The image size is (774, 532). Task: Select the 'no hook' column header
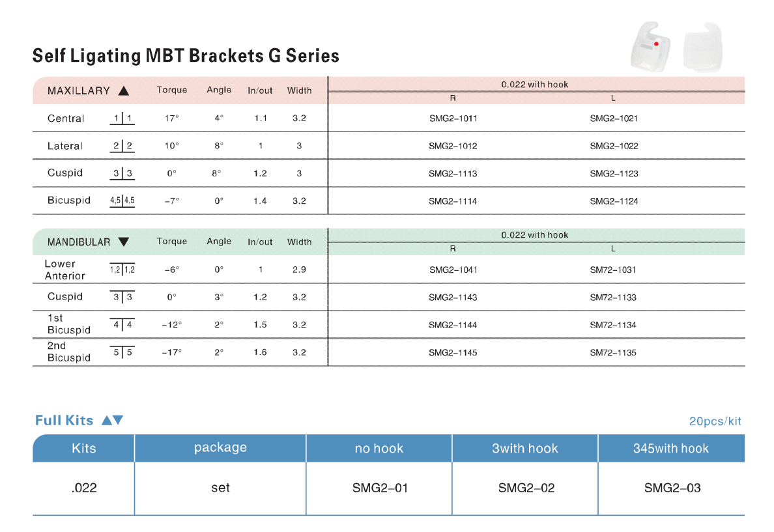[x=379, y=448]
